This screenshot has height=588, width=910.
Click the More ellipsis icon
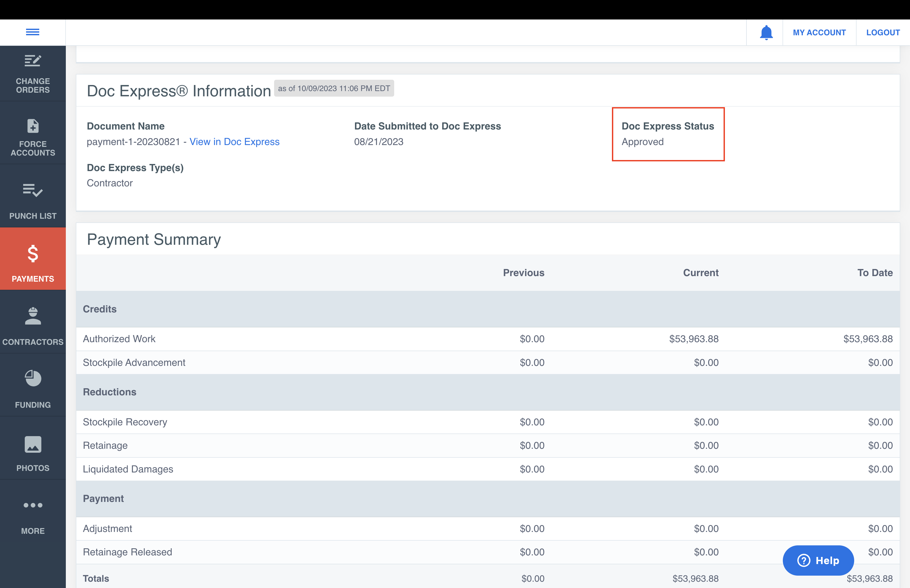click(32, 505)
